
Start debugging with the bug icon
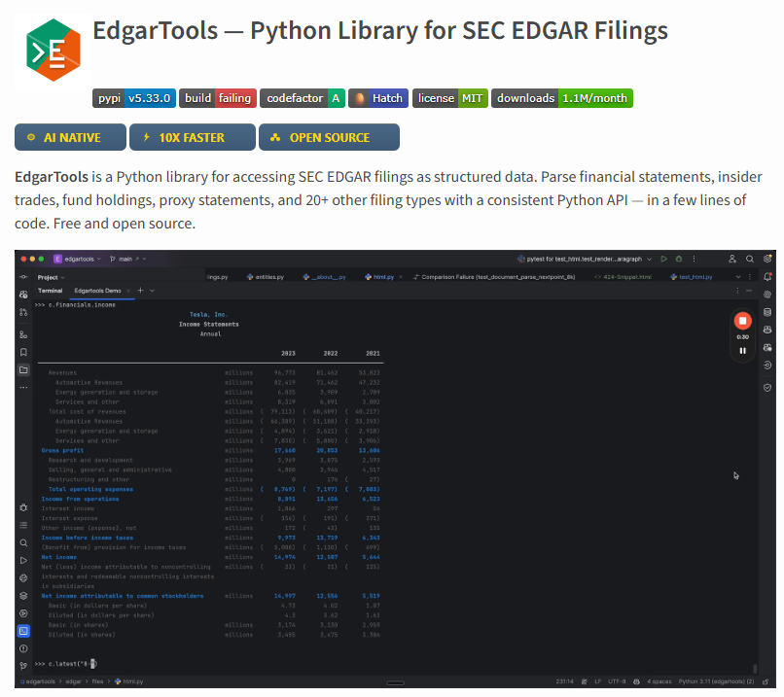click(x=679, y=259)
